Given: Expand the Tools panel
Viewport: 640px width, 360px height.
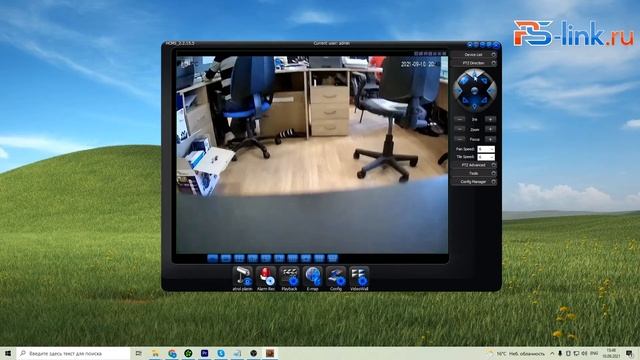Looking at the screenshot, I should [x=474, y=173].
